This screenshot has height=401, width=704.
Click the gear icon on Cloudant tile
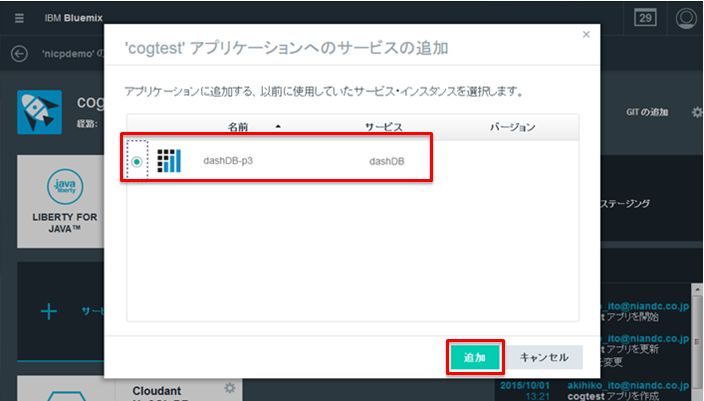point(229,388)
